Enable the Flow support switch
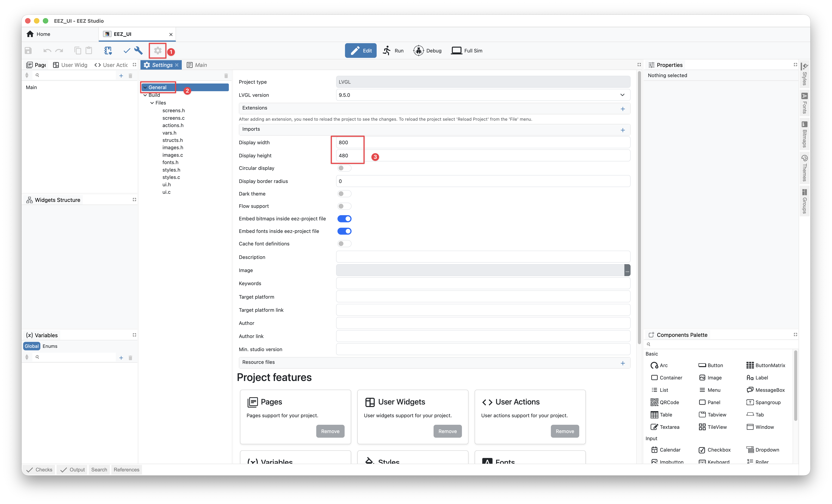This screenshot has width=832, height=504. [344, 206]
